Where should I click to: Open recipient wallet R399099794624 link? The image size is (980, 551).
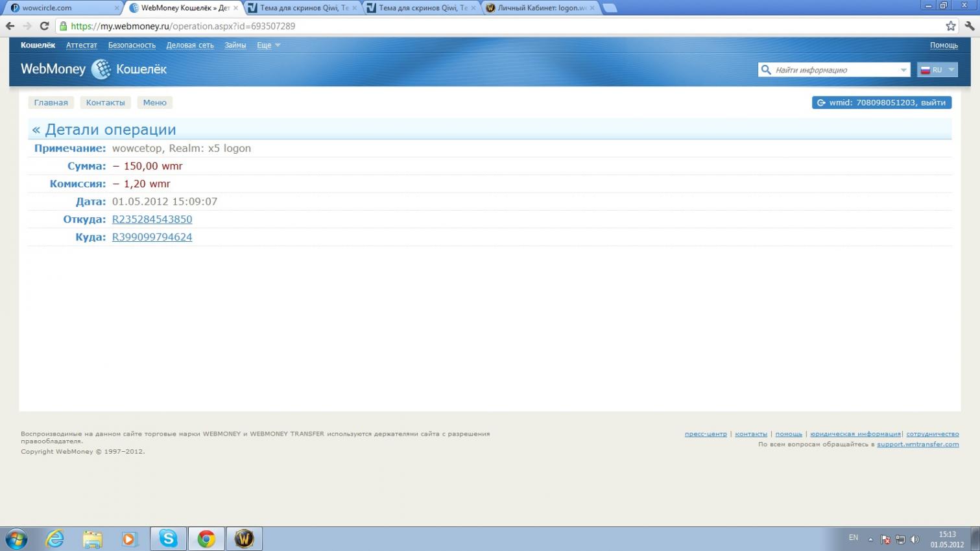pos(152,237)
